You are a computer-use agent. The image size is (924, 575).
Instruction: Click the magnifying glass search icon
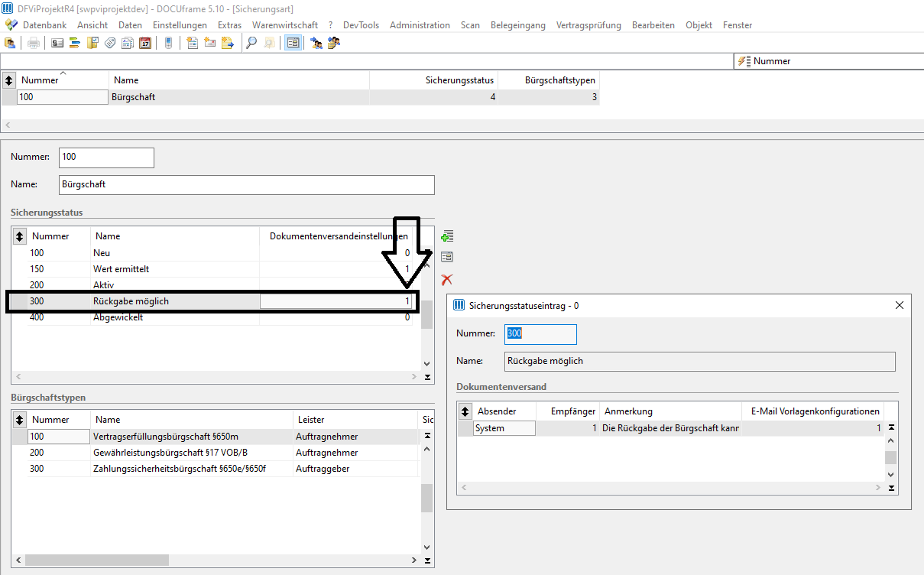pyautogui.click(x=251, y=43)
